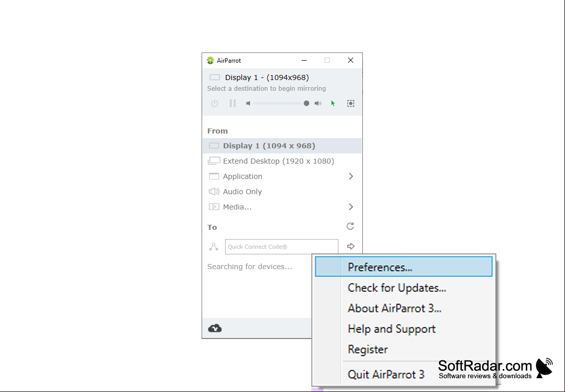565x392 pixels.
Task: Open Preferences... from the context menu
Action: click(x=404, y=267)
